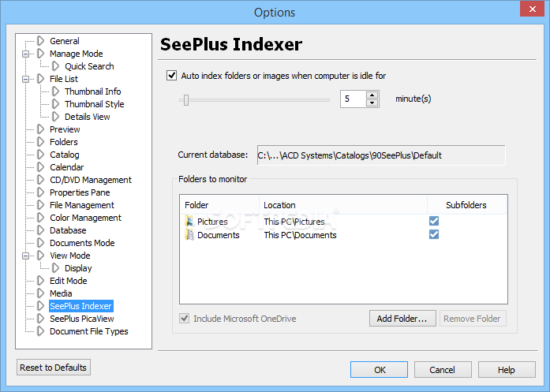Toggle Subfolders checkbox for Pictures
Viewport: 550px width, 392px height.
(x=434, y=221)
